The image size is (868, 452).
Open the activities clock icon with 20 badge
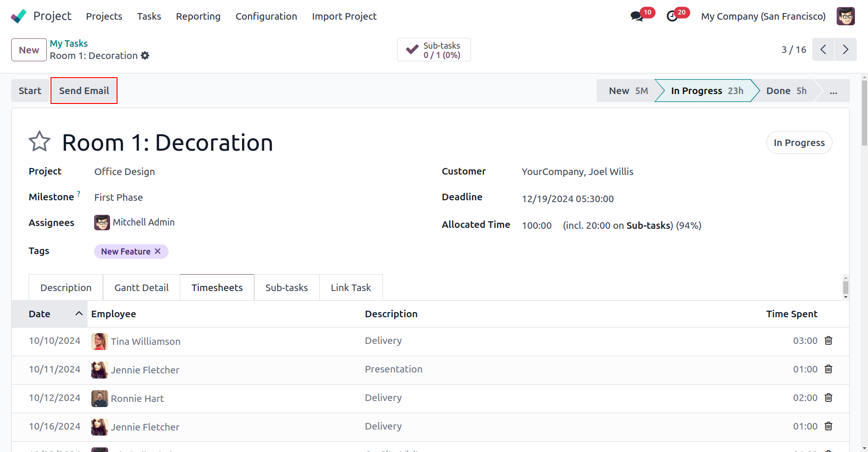point(672,16)
